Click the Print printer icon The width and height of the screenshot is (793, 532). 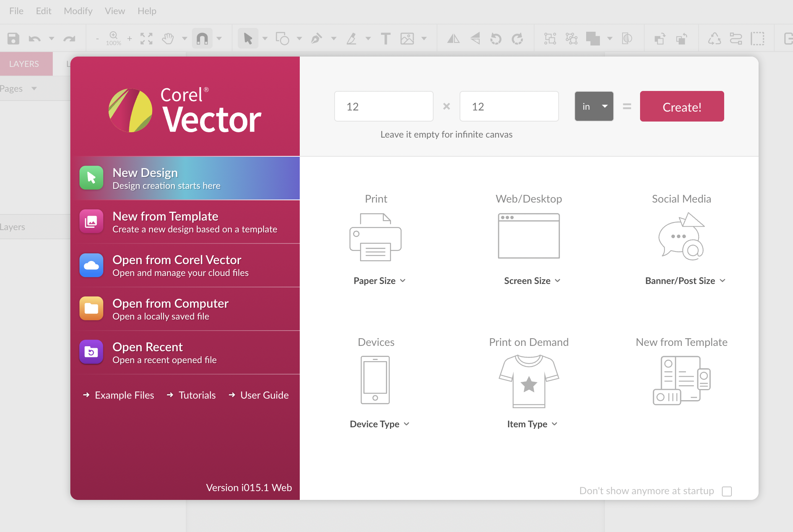pos(375,237)
